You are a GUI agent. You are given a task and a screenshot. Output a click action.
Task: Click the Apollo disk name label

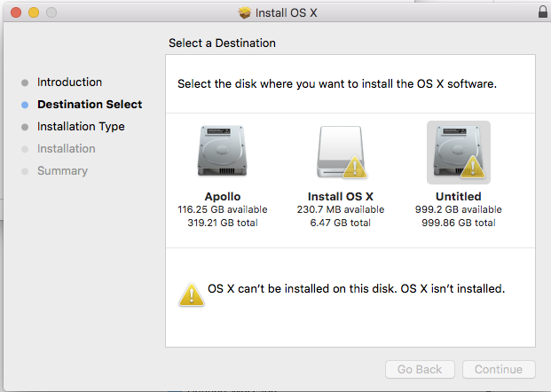pos(222,196)
